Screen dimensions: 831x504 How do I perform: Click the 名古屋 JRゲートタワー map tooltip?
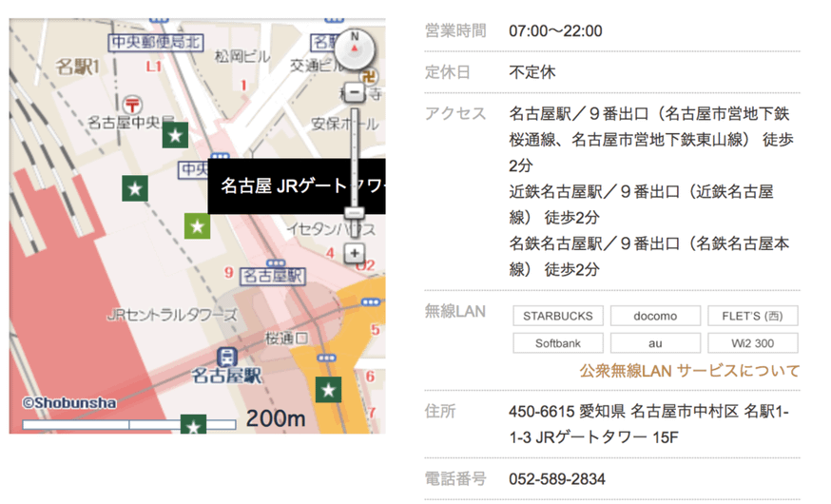[297, 186]
